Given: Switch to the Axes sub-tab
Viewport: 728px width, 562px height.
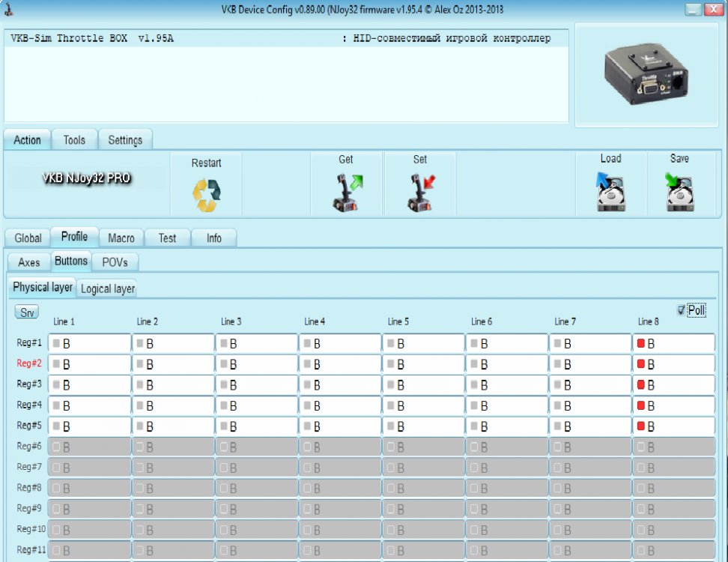Looking at the screenshot, I should coord(28,262).
